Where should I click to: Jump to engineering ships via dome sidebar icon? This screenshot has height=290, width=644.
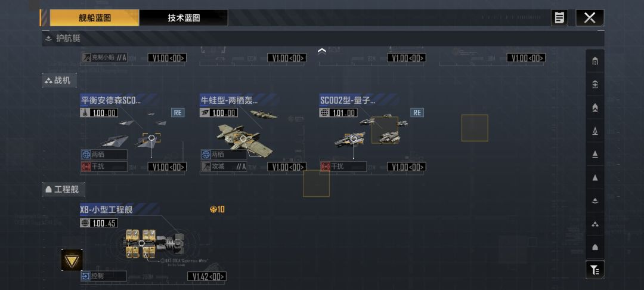pos(595,247)
